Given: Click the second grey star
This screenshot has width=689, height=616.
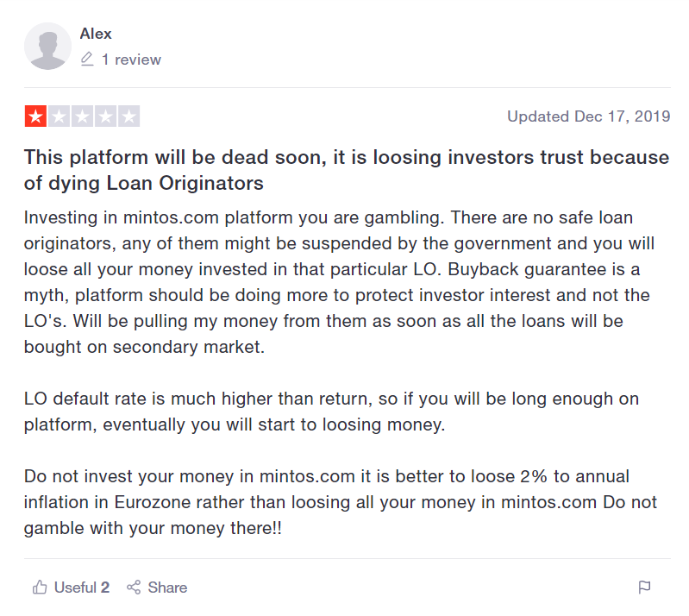Looking at the screenshot, I should click(59, 116).
